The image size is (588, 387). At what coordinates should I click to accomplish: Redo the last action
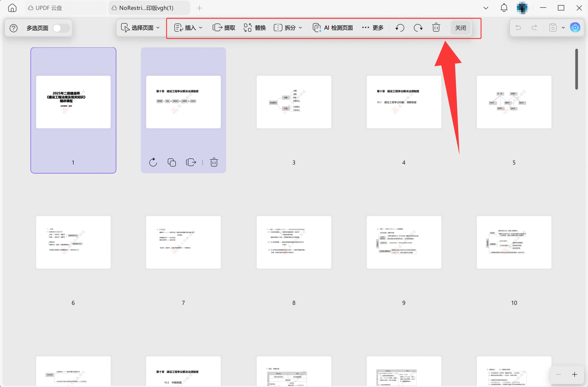pos(534,28)
